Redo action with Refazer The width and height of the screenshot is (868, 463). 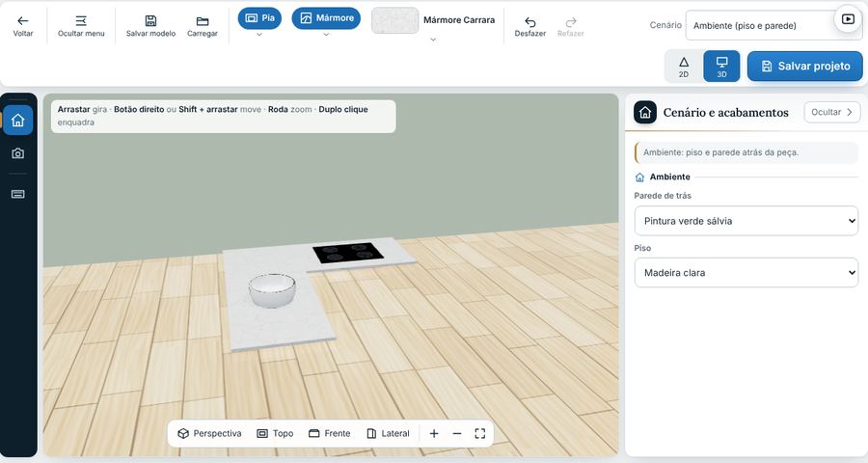tap(571, 27)
